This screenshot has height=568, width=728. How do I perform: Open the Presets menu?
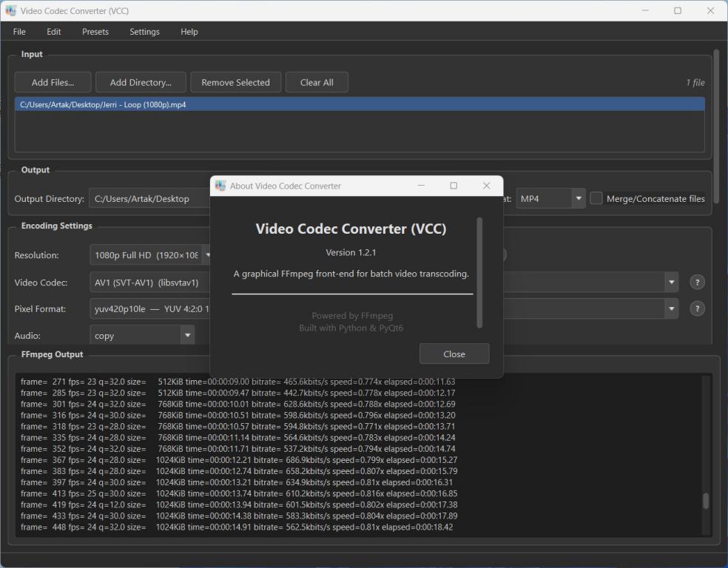pos(95,32)
